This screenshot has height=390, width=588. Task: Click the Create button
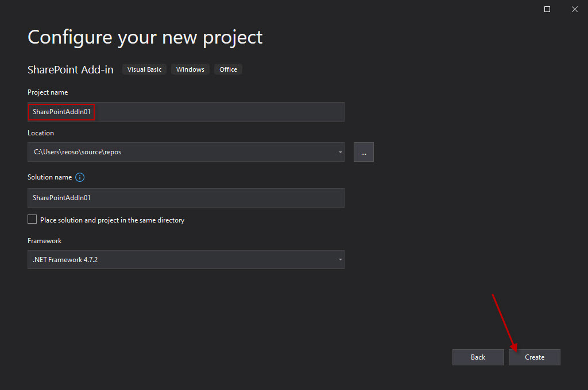(x=535, y=357)
